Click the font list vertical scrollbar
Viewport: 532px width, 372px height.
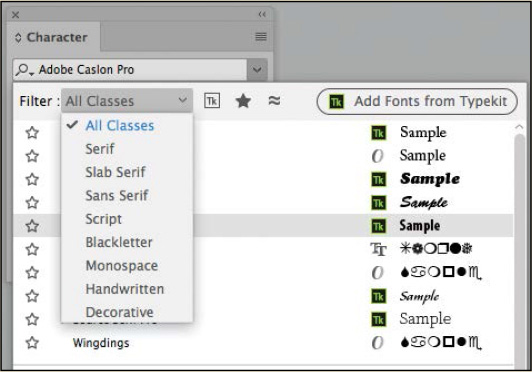click(519, 248)
